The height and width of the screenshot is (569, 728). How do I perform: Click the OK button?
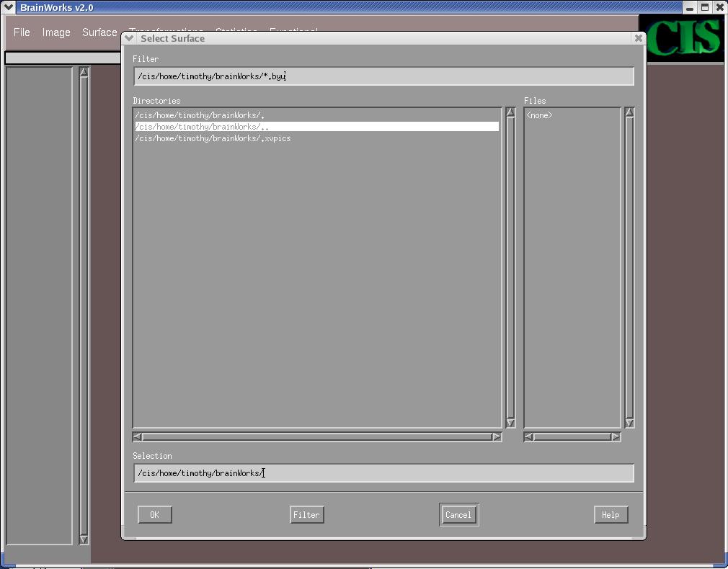[154, 514]
